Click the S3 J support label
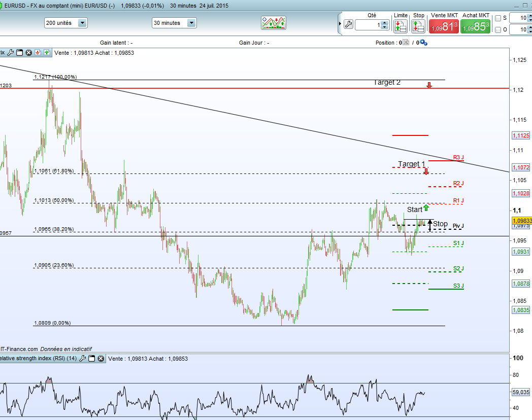Screen dimensions: 532x420 [458, 286]
